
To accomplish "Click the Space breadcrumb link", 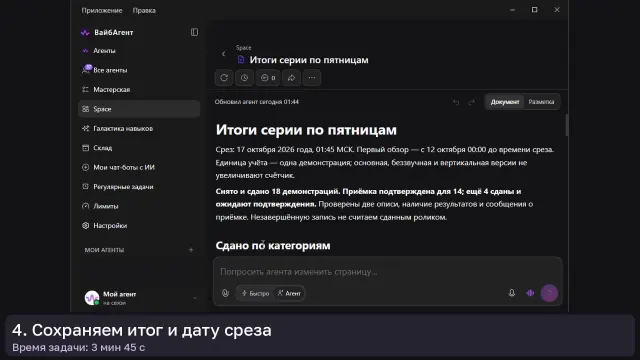I will (x=243, y=48).
